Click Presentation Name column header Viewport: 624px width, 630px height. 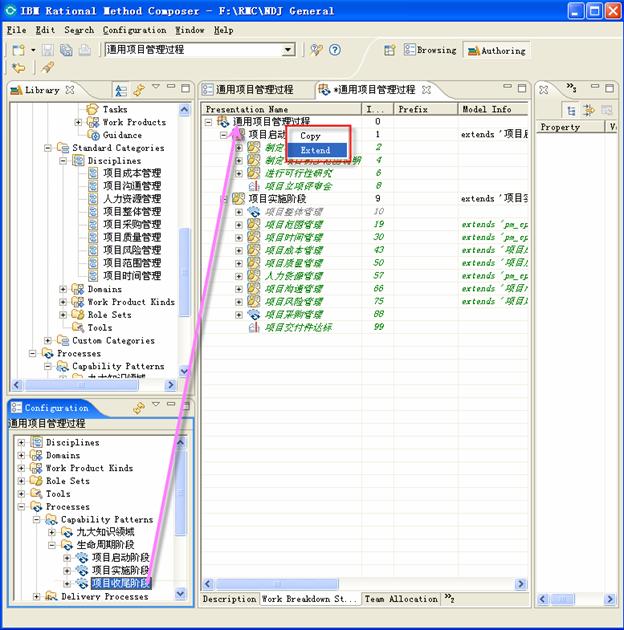pos(282,109)
